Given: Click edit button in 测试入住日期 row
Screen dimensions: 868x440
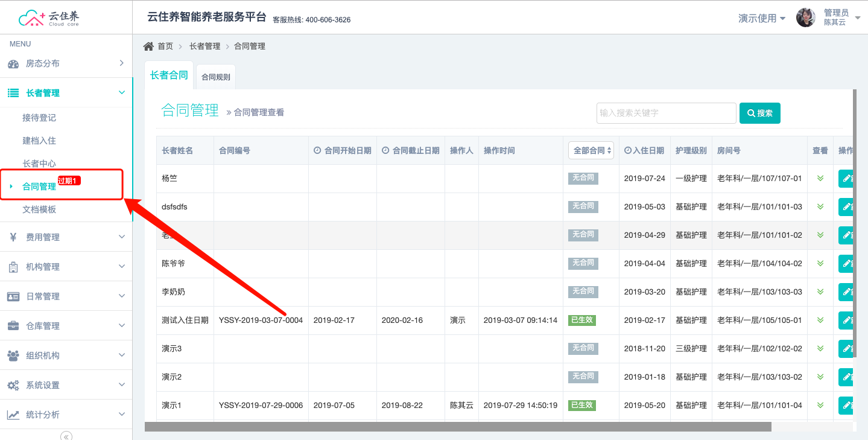Looking at the screenshot, I should pos(846,320).
